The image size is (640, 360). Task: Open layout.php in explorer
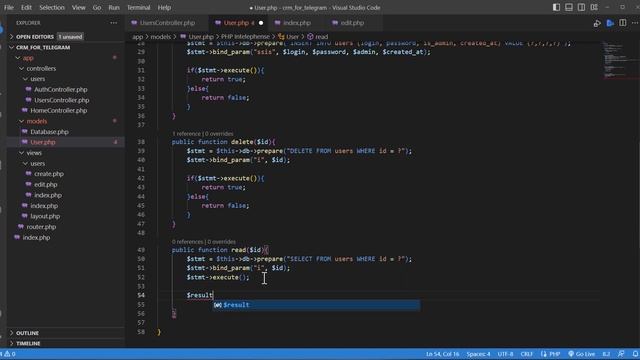tap(45, 216)
